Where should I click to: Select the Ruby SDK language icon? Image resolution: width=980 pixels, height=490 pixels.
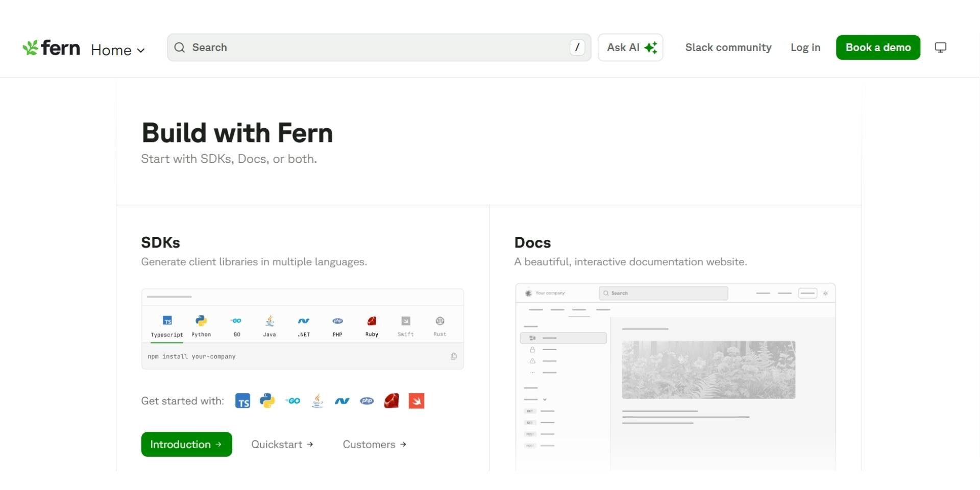pyautogui.click(x=372, y=325)
